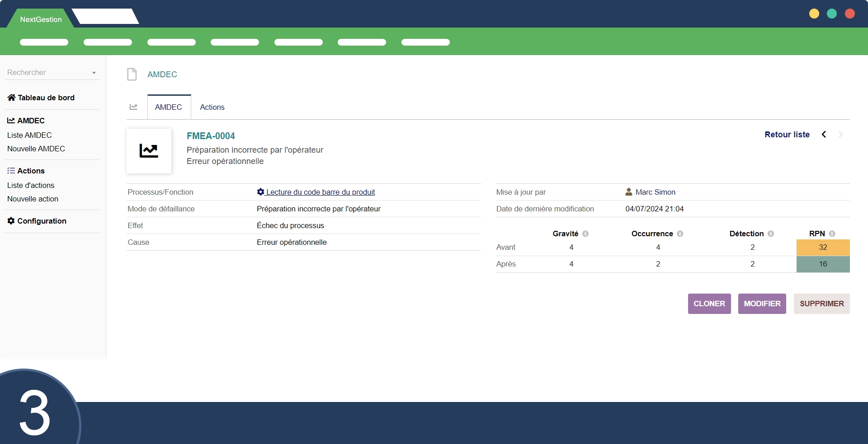Select the AMDEC tab
This screenshot has width=868, height=444.
(x=169, y=107)
